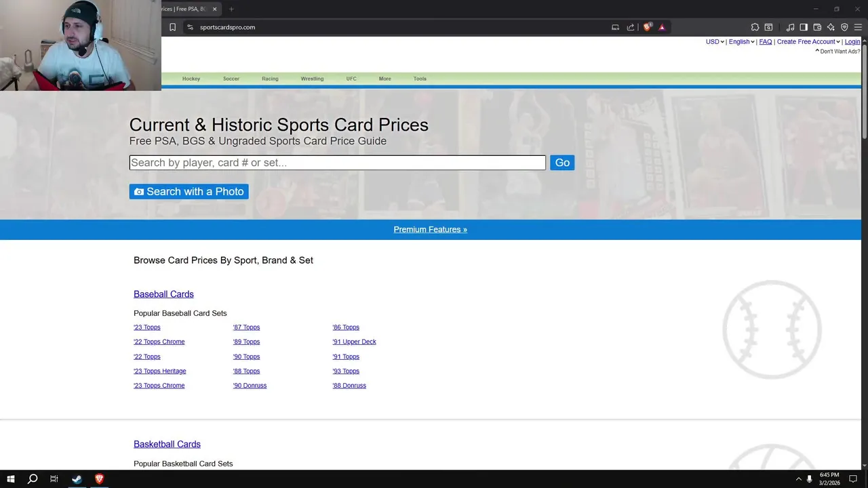This screenshot has width=868, height=488.
Task: Open Windows taskbar search
Action: [33, 479]
